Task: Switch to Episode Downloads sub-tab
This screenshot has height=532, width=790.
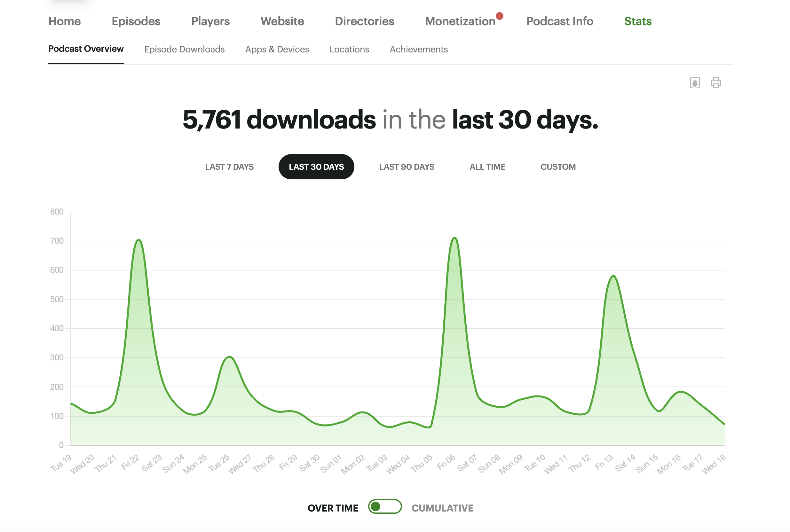Action: (184, 50)
